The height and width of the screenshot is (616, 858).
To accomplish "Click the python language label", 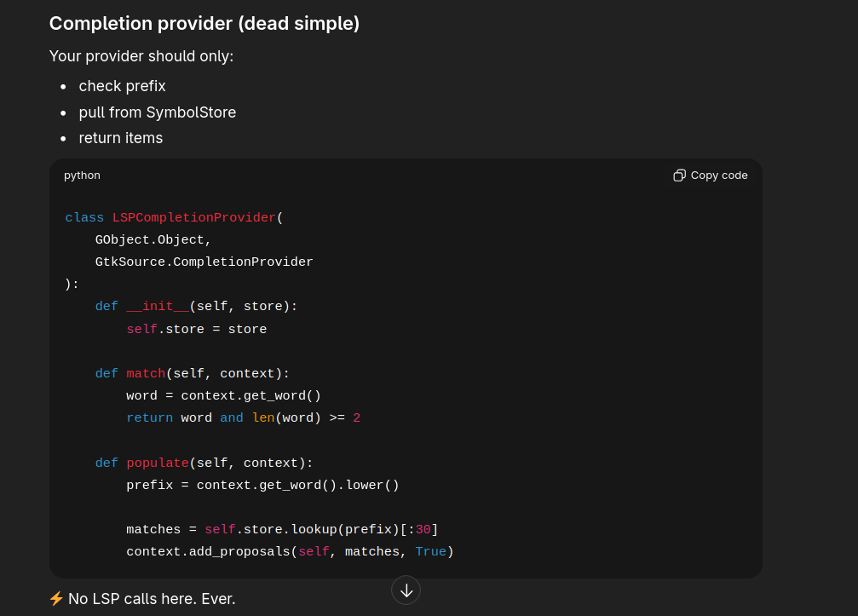I will (82, 176).
